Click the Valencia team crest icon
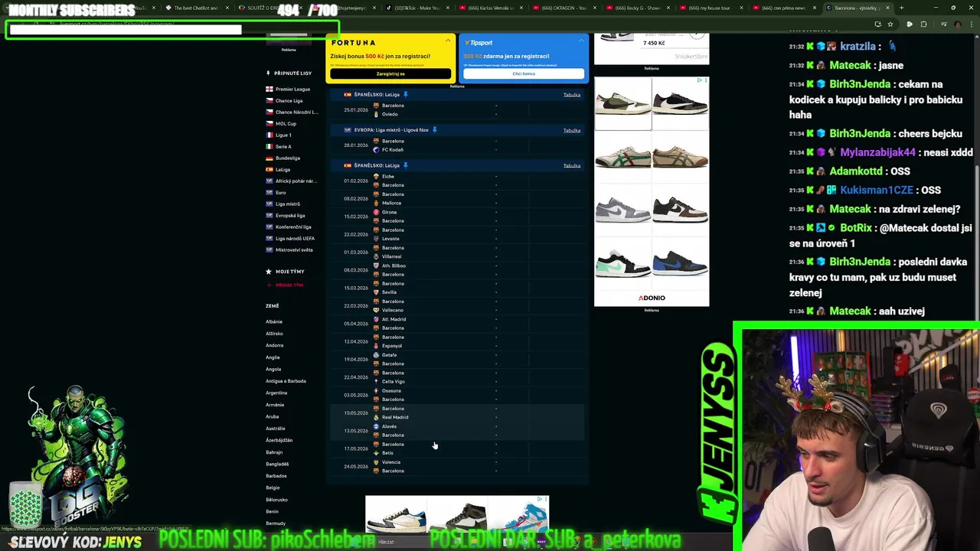Image resolution: width=980 pixels, height=551 pixels. tap(376, 462)
